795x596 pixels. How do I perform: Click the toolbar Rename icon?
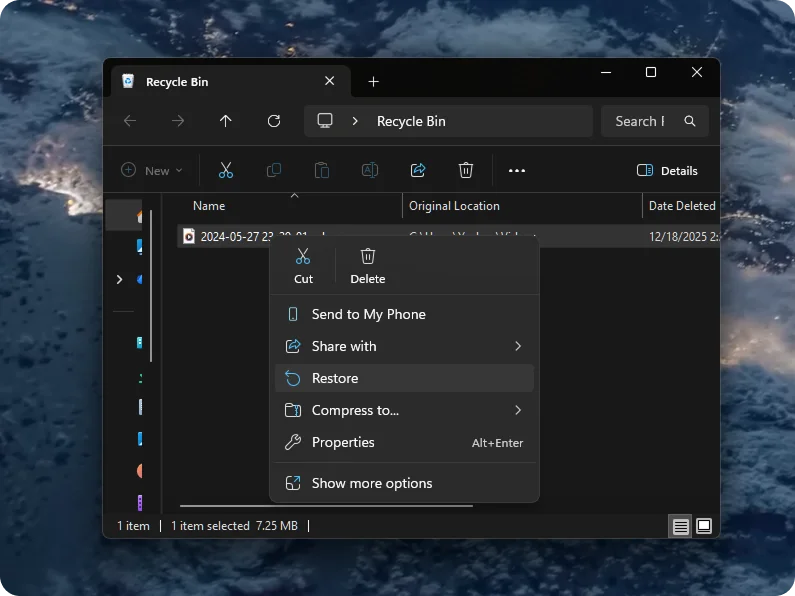click(x=370, y=170)
